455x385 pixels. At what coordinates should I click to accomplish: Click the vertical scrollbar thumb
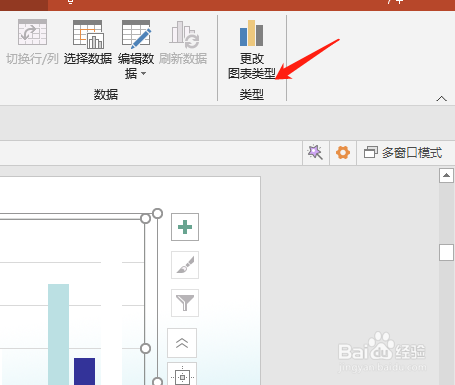tap(446, 252)
